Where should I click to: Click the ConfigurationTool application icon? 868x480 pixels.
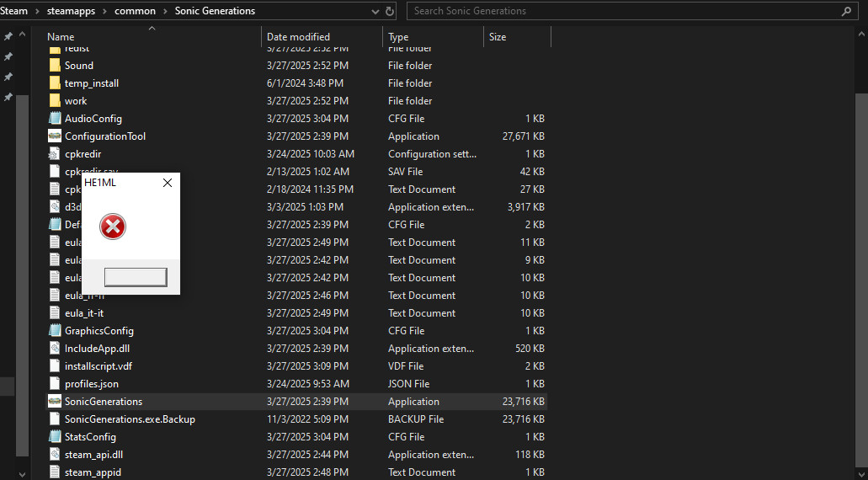pyautogui.click(x=55, y=136)
